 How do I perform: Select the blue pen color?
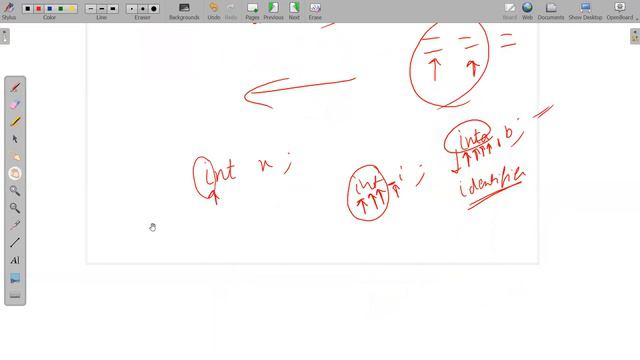click(x=50, y=9)
